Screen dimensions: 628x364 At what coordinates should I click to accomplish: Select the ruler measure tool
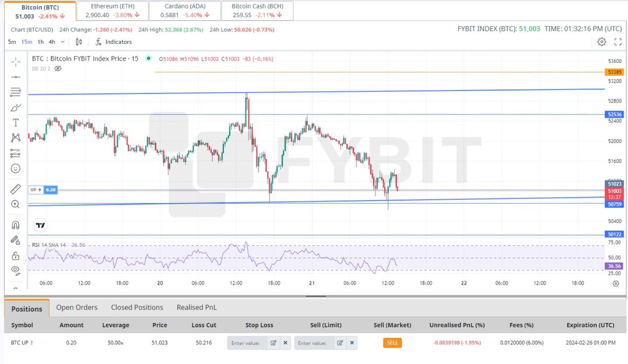click(x=16, y=189)
